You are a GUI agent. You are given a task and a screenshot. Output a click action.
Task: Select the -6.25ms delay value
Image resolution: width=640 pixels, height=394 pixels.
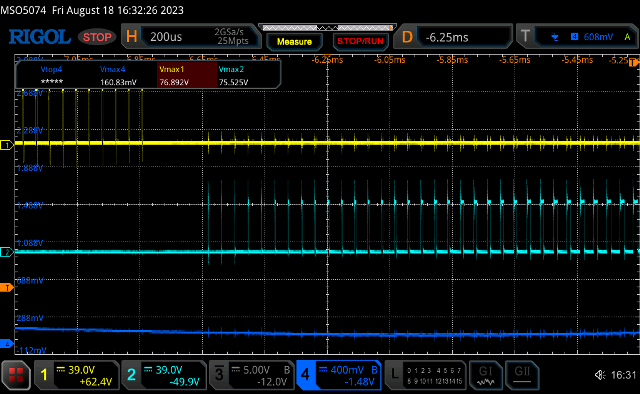pyautogui.click(x=447, y=38)
